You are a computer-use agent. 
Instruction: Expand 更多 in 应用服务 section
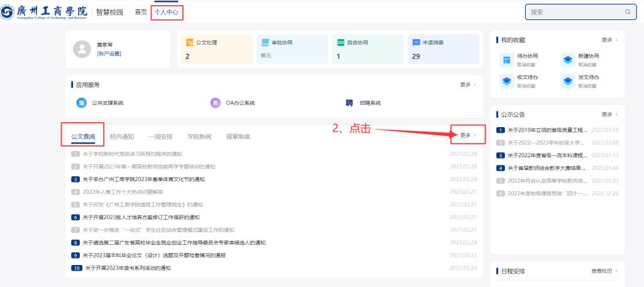pyautogui.click(x=468, y=84)
